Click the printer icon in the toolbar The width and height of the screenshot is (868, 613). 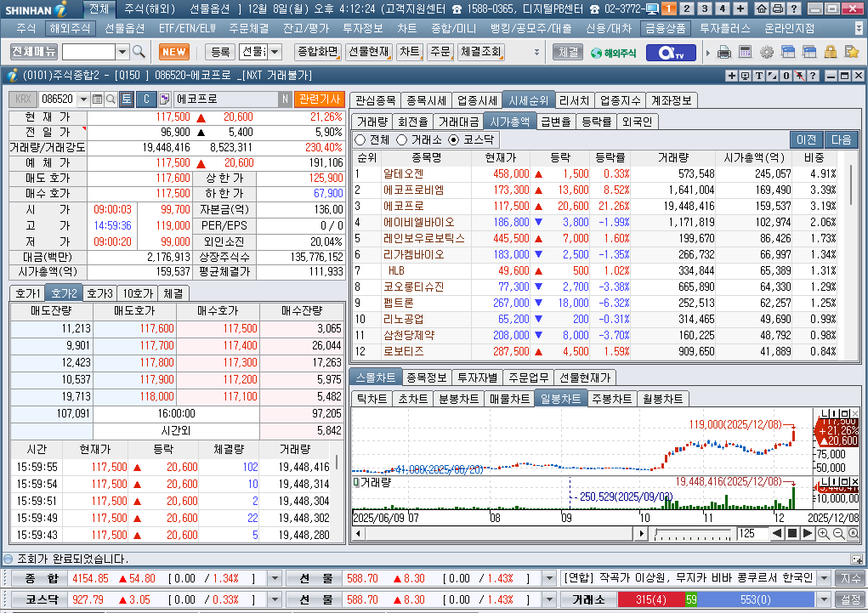[x=724, y=52]
